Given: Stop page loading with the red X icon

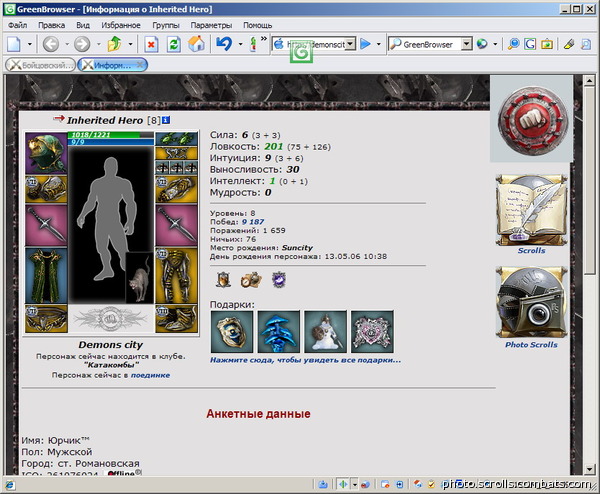Looking at the screenshot, I should pos(151,44).
